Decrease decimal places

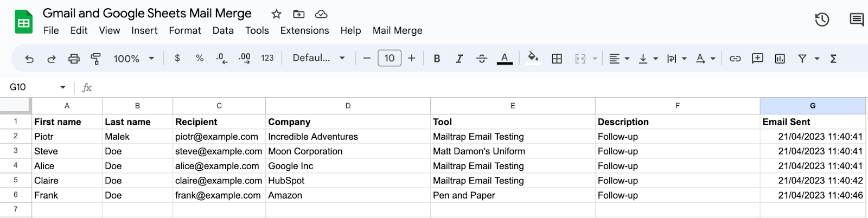(222, 59)
